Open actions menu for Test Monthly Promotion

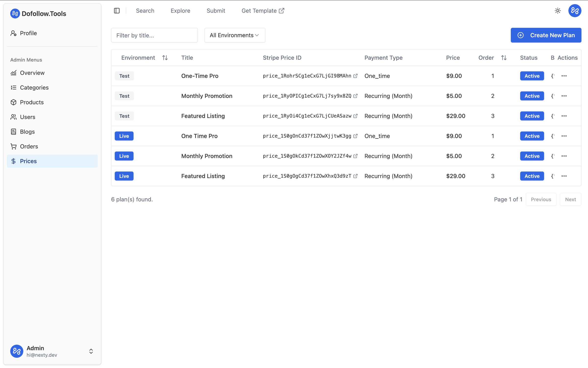coord(564,96)
